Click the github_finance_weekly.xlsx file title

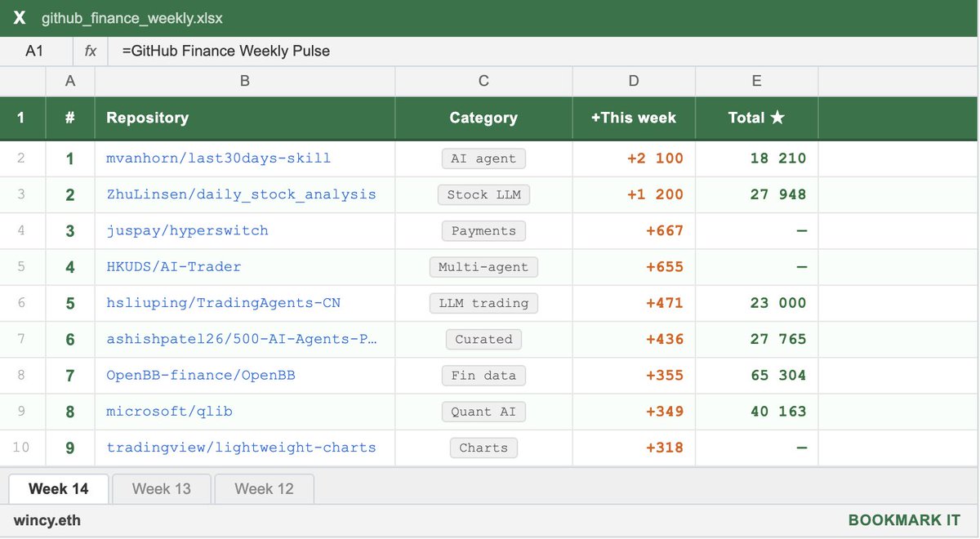click(132, 18)
